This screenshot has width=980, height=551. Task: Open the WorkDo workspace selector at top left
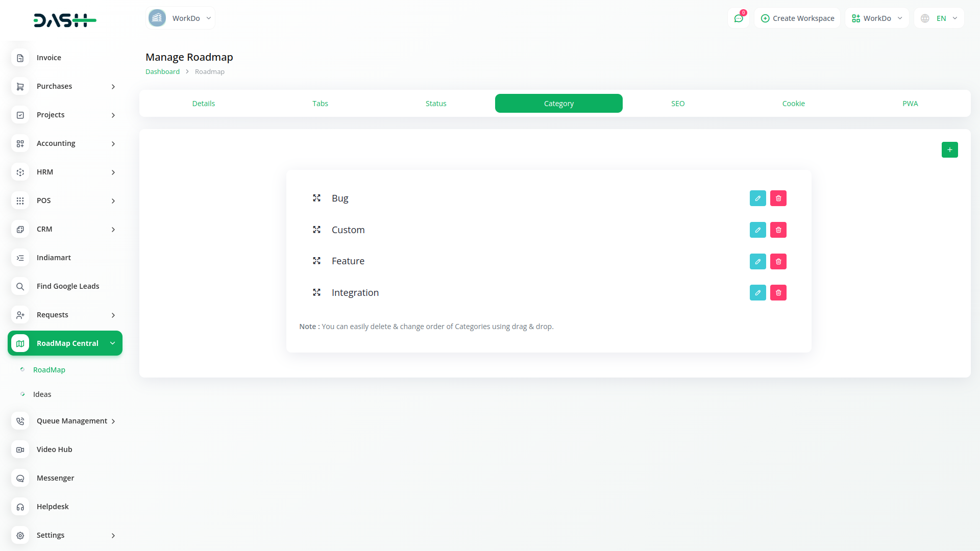(180, 18)
